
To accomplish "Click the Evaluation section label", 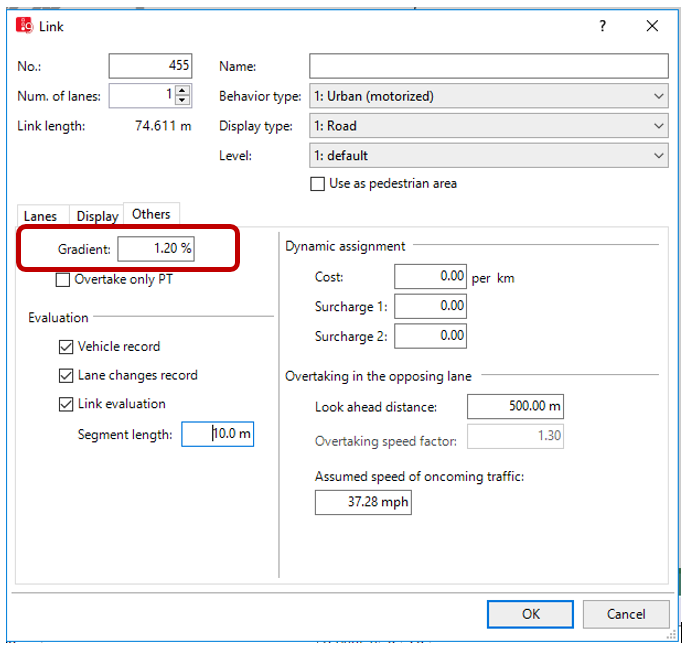I will point(58,318).
